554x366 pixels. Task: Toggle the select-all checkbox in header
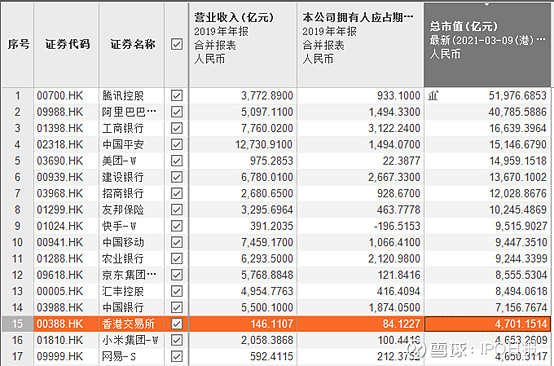tap(177, 45)
